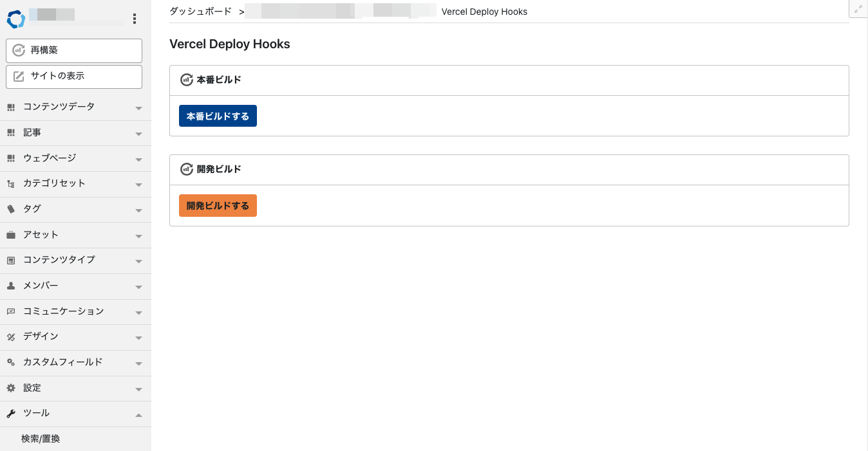868x451 pixels.
Task: Click the rebuild icon in 再構築 button
Action: coord(19,50)
